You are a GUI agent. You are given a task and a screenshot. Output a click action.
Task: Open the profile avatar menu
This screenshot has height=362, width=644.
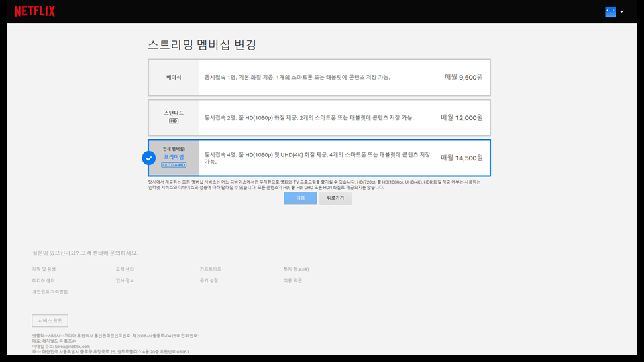610,12
